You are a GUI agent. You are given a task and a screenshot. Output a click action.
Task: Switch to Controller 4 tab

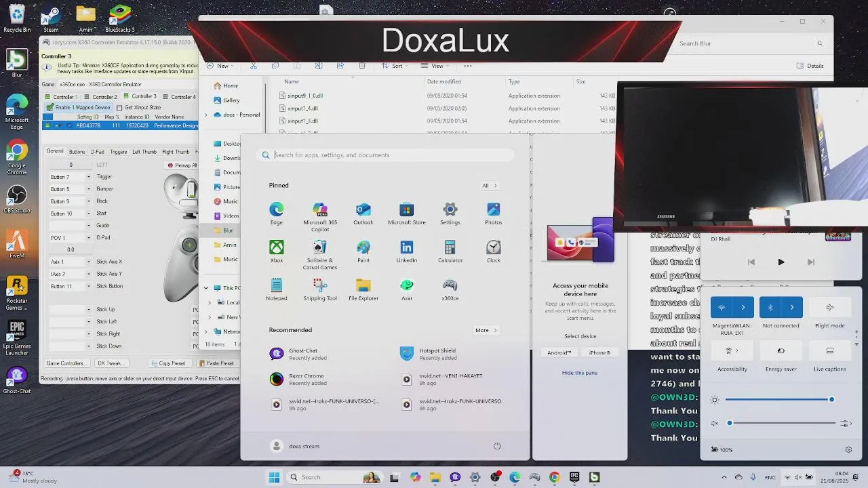(x=179, y=96)
